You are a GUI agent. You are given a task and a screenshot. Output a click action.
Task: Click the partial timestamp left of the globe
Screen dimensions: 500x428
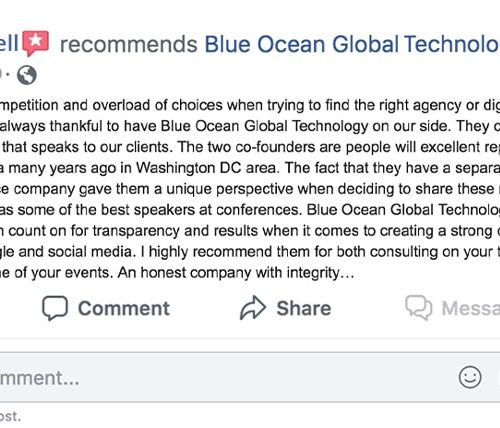pos(1,75)
